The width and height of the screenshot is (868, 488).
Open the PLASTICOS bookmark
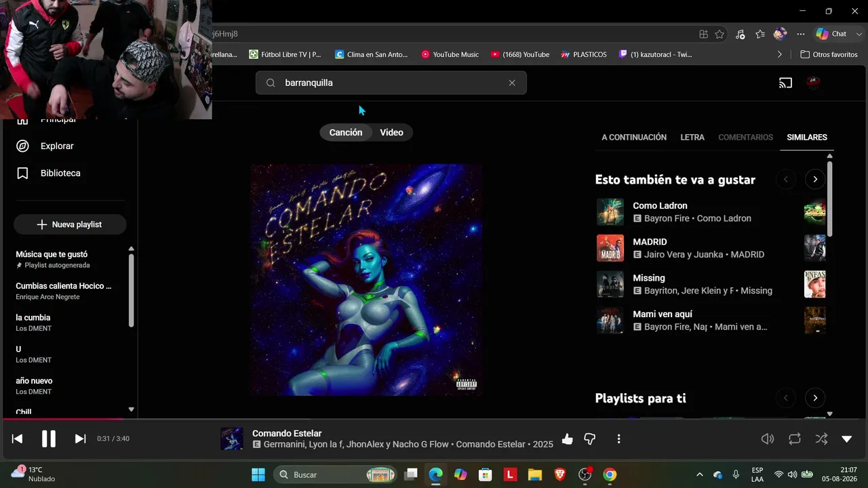[584, 54]
